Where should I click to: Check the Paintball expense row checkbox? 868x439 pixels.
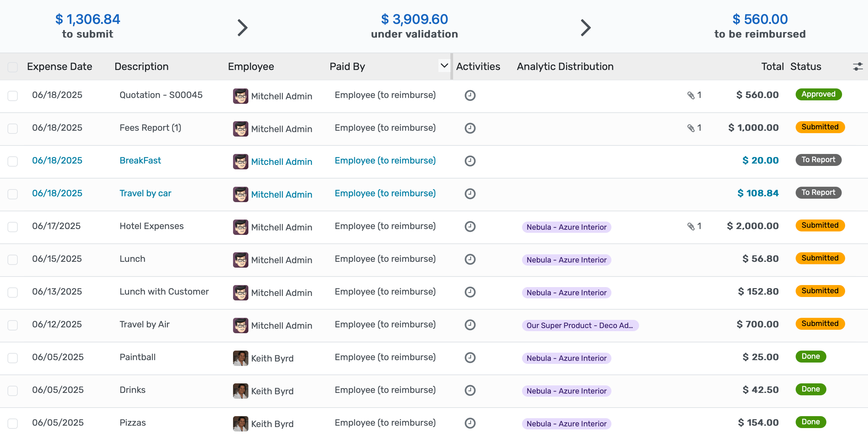point(13,358)
